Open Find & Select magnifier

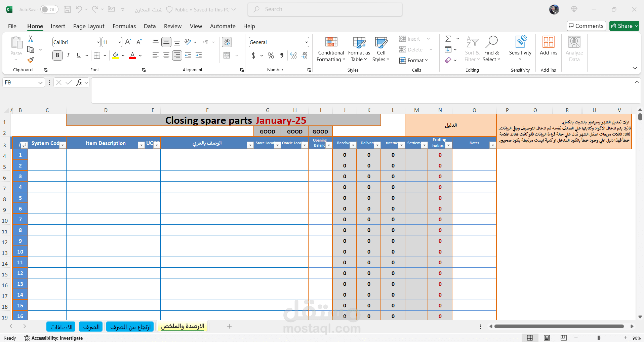pos(491,49)
